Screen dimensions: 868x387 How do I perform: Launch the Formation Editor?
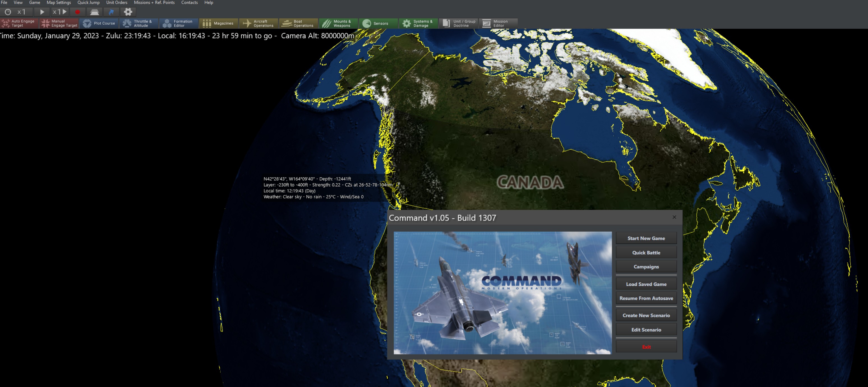[179, 23]
